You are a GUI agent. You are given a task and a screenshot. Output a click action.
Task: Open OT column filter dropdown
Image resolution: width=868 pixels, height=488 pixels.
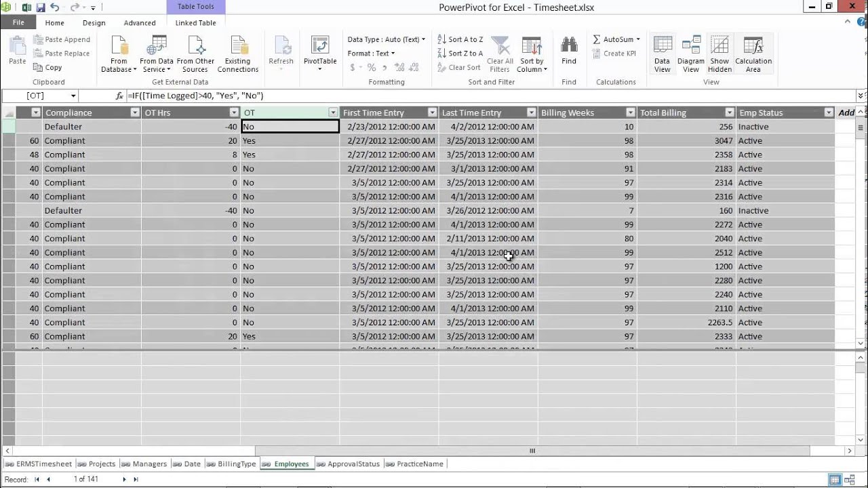coord(333,113)
